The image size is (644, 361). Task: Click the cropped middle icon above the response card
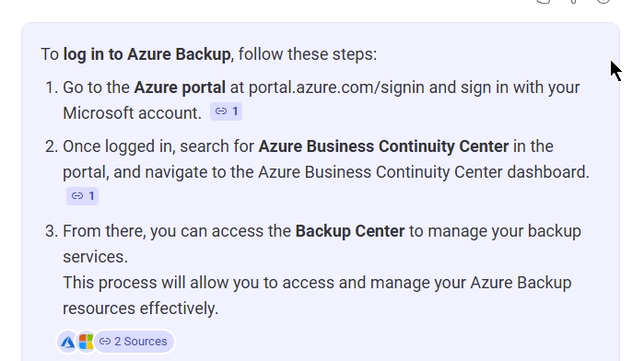574,1
